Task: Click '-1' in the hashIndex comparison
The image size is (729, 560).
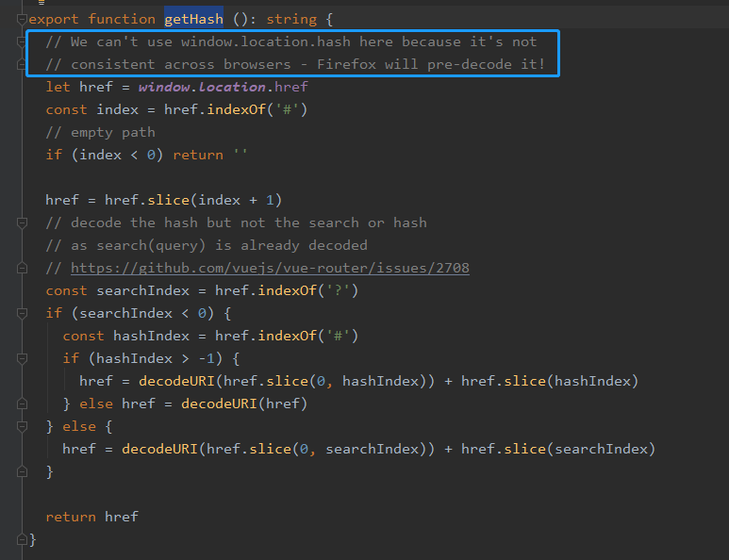Action: (x=207, y=359)
